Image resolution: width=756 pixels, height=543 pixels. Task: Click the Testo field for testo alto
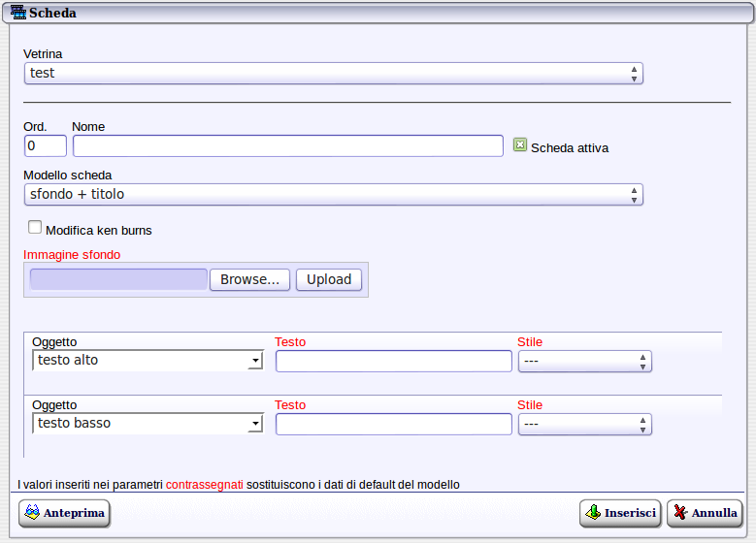(x=393, y=362)
